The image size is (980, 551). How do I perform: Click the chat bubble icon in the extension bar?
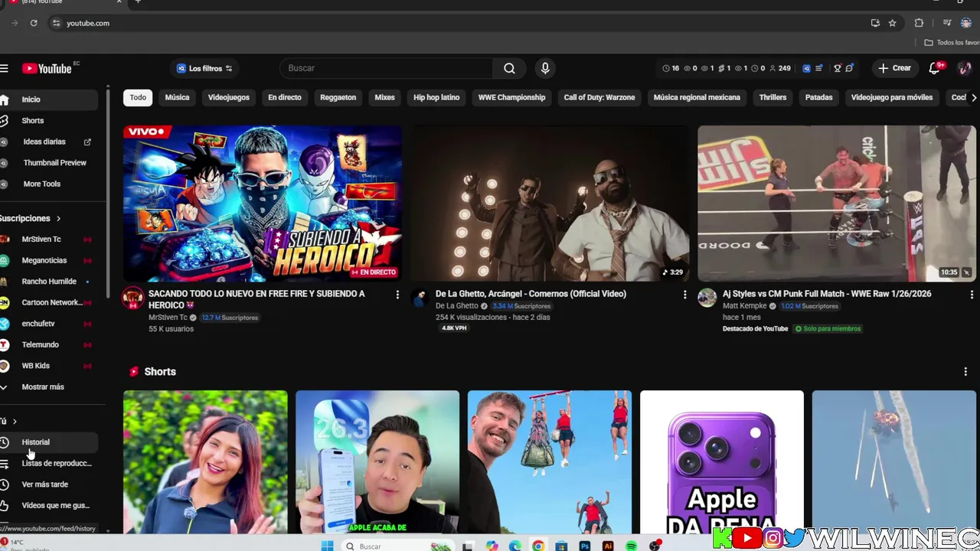click(849, 68)
